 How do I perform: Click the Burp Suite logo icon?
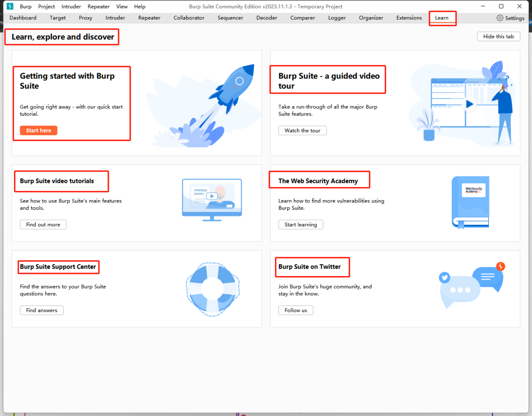click(10, 6)
